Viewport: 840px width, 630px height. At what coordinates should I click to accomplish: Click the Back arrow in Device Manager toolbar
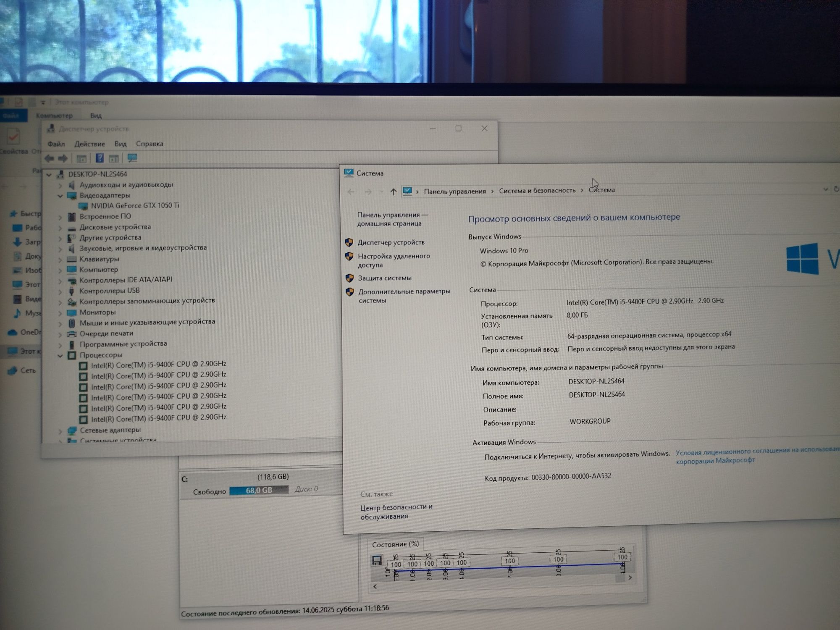point(49,158)
